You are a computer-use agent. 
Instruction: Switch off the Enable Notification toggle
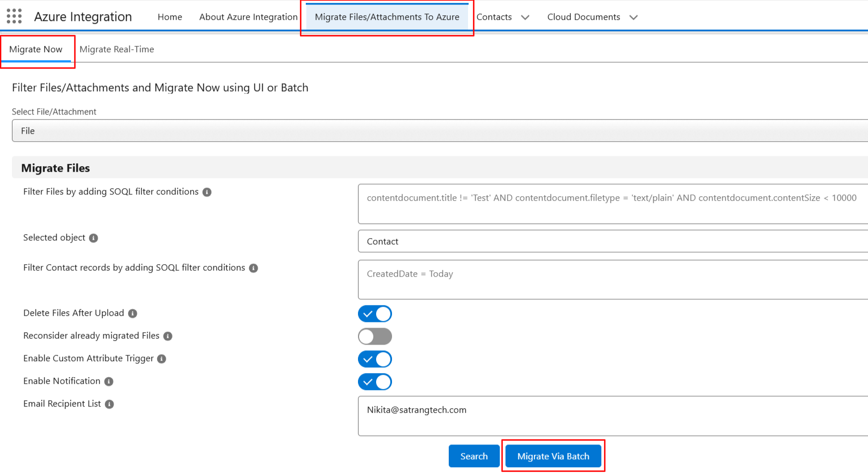click(375, 382)
